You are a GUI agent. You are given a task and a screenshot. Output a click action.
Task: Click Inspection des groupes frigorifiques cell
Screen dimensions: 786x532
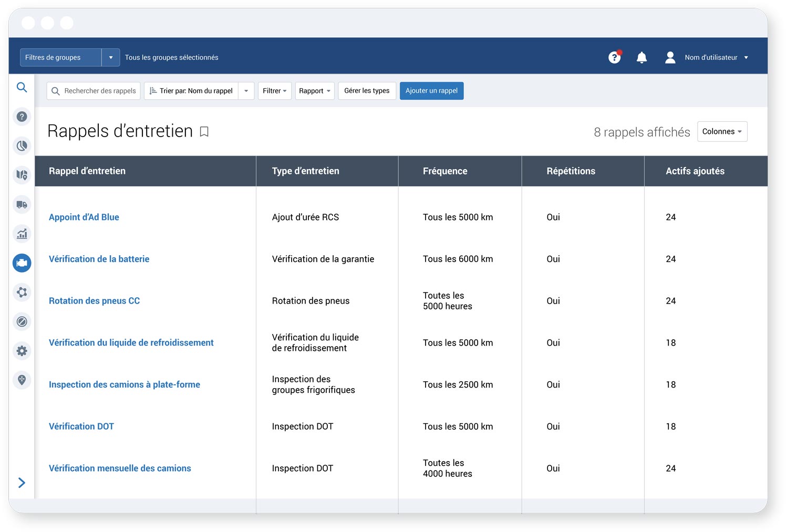313,384
